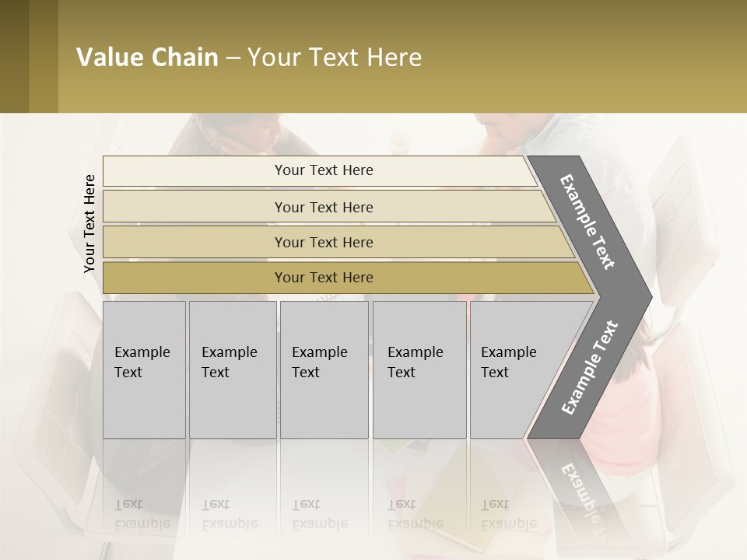Click the third 'Your Text Here' bar from top
Image resolution: width=747 pixels, height=560 pixels.
324,242
